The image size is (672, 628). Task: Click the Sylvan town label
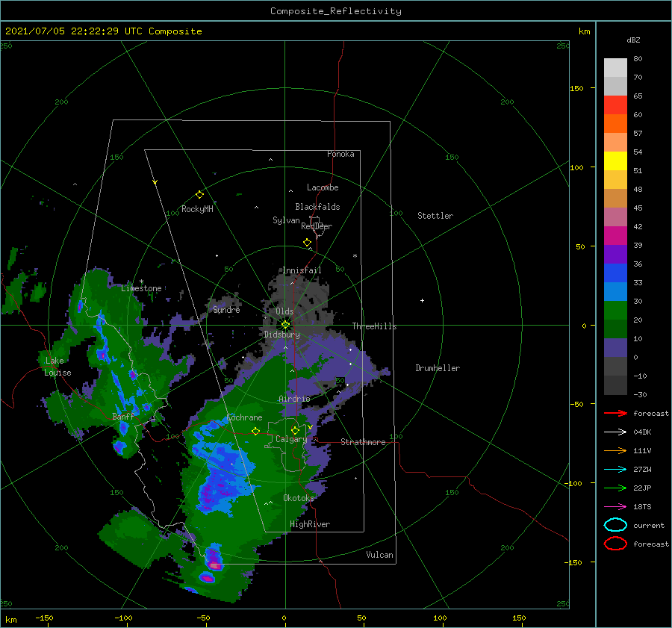(286, 220)
